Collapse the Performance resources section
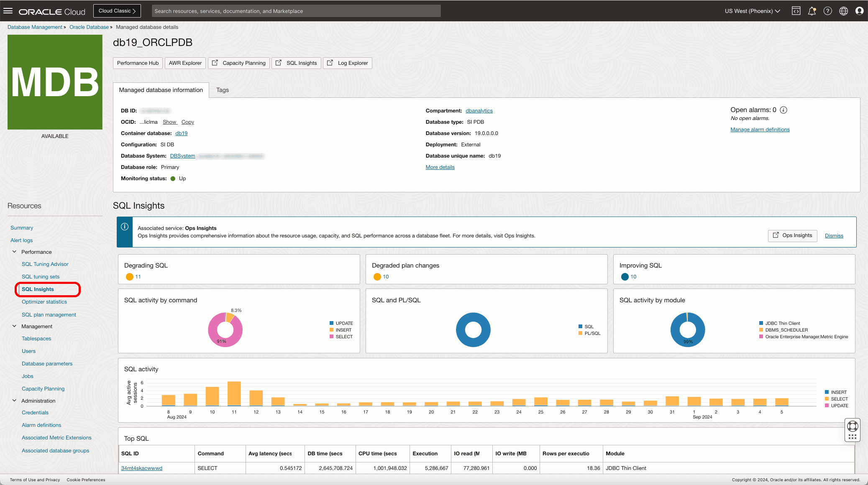The image size is (868, 485). pyautogui.click(x=15, y=252)
